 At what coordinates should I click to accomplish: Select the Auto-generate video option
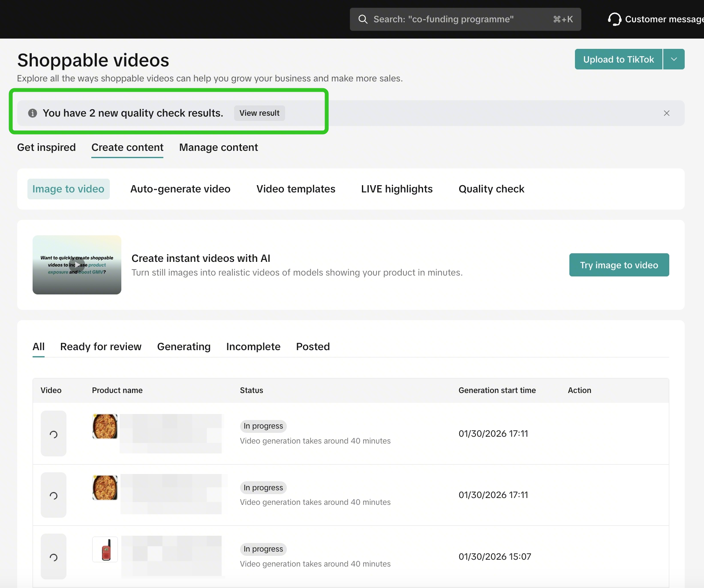coord(180,189)
